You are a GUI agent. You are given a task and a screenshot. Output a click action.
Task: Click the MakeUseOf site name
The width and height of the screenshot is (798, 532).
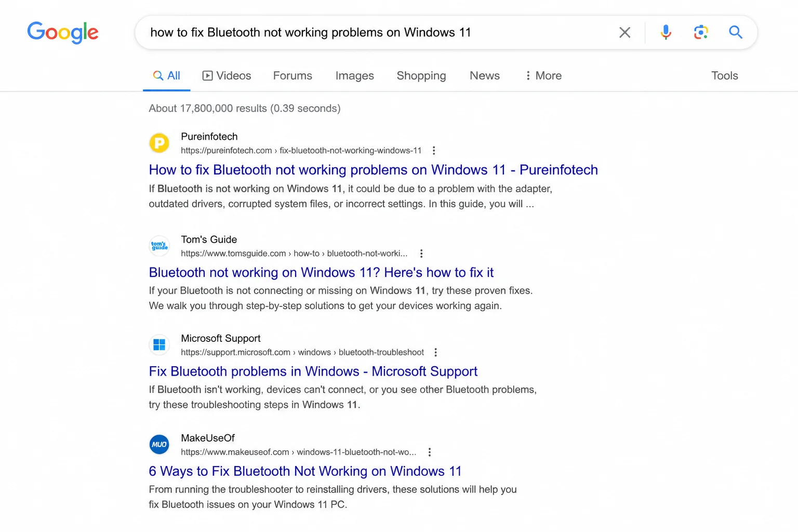pyautogui.click(x=208, y=438)
